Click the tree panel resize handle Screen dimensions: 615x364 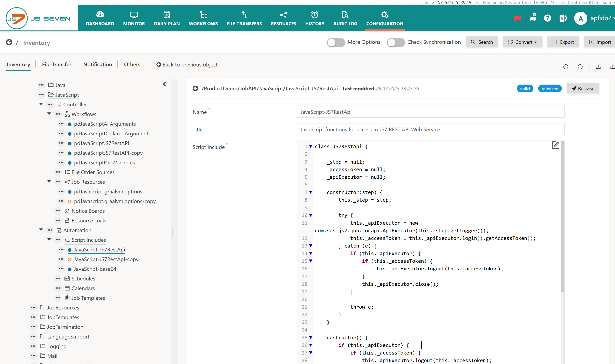174,233
